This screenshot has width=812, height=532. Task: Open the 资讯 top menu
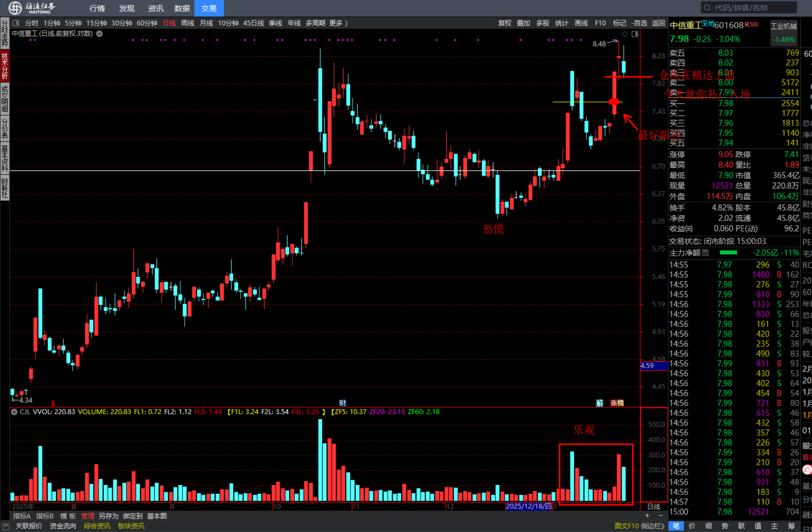click(x=155, y=8)
